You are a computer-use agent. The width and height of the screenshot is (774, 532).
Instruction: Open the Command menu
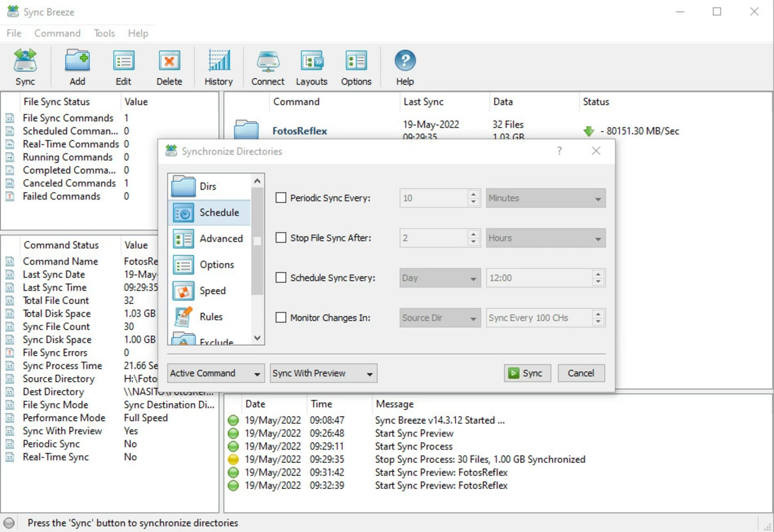(57, 33)
